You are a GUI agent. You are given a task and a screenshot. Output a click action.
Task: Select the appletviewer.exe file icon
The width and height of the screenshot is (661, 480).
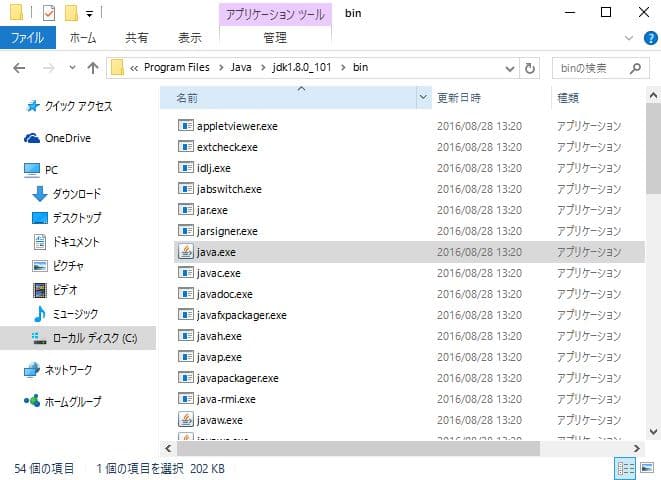click(185, 126)
